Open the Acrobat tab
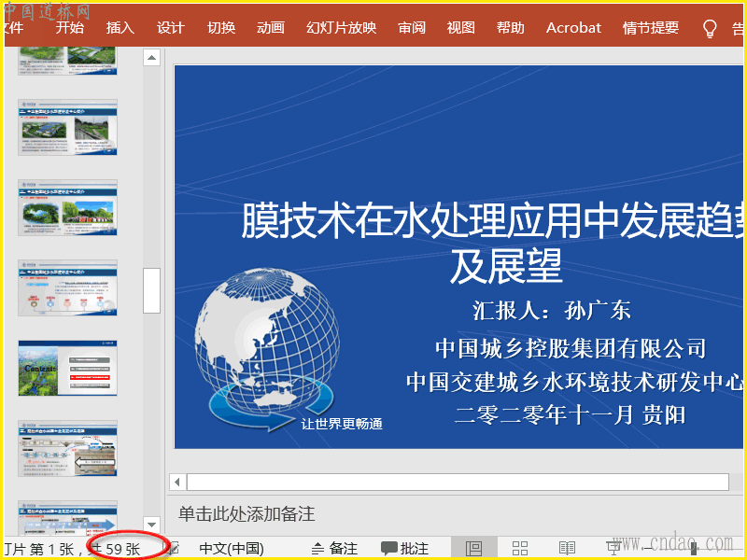The image size is (747, 560). 573,28
